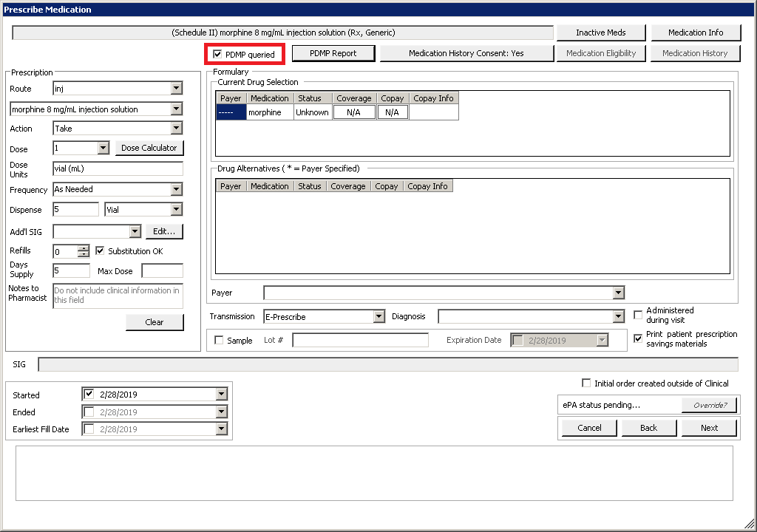Screen dimensions: 757x532
Task: Open the Route dropdown
Action: coord(177,89)
